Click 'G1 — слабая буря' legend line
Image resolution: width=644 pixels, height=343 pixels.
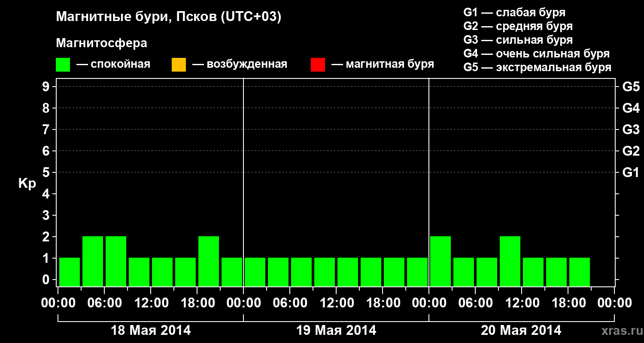pos(514,12)
